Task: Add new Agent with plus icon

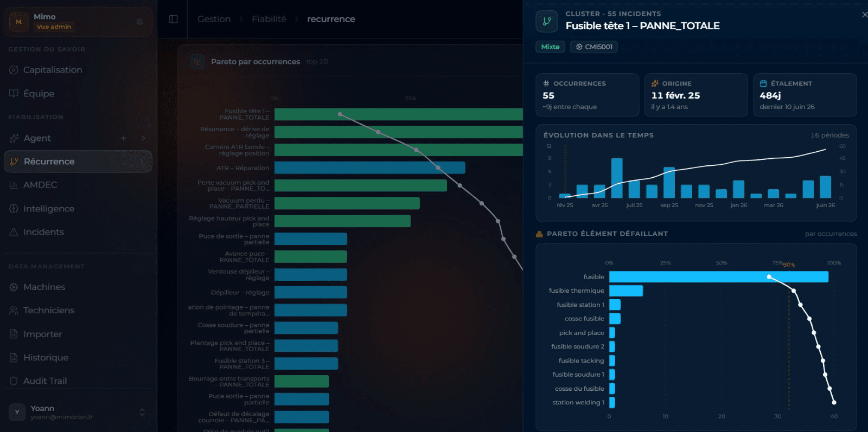Action: [x=124, y=138]
